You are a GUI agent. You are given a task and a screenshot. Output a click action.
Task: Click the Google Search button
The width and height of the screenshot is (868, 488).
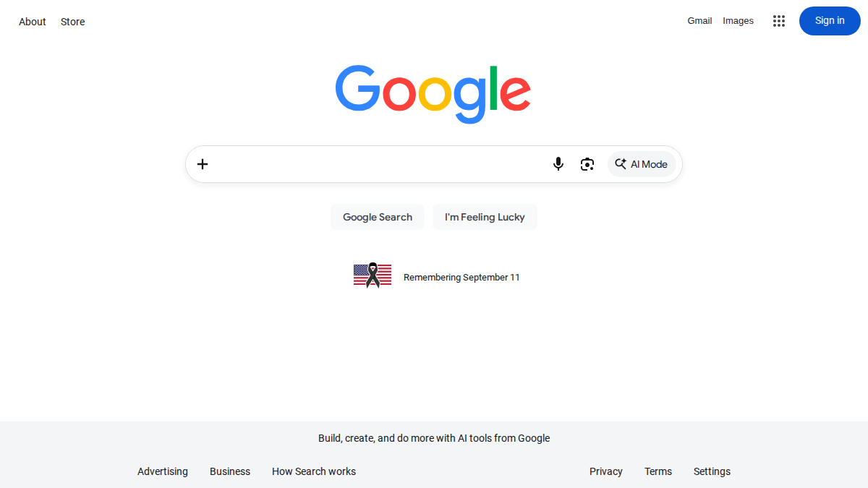pos(378,217)
